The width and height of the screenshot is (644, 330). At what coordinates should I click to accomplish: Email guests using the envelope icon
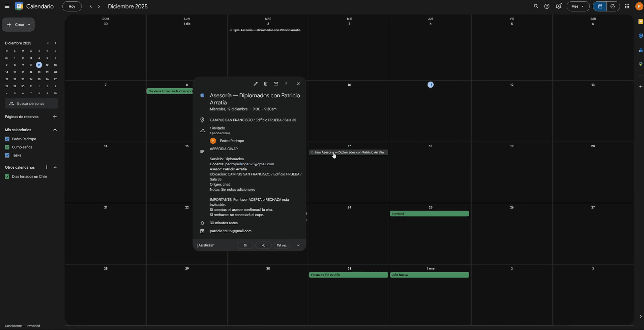(x=276, y=84)
